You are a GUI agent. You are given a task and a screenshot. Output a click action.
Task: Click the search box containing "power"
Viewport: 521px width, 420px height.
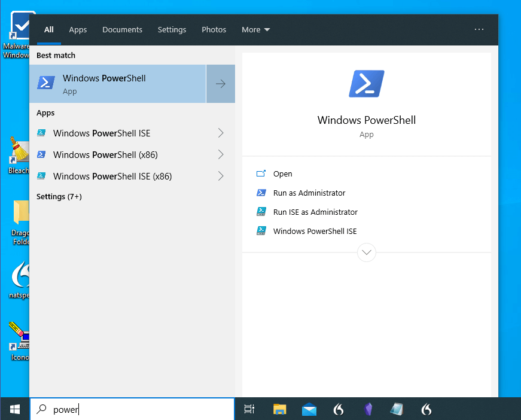click(138, 409)
